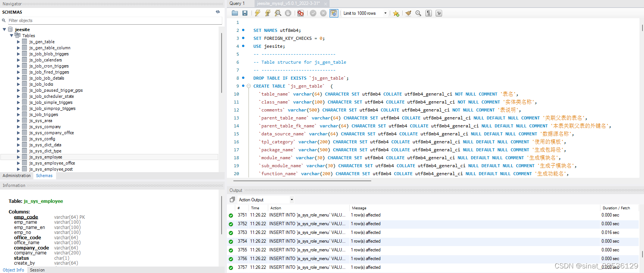644x273 pixels.
Task: Toggle the auto-commit mode button
Action: 334,13
